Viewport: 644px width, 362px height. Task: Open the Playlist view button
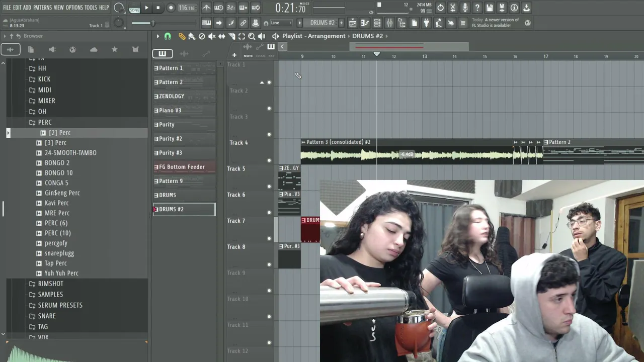352,23
